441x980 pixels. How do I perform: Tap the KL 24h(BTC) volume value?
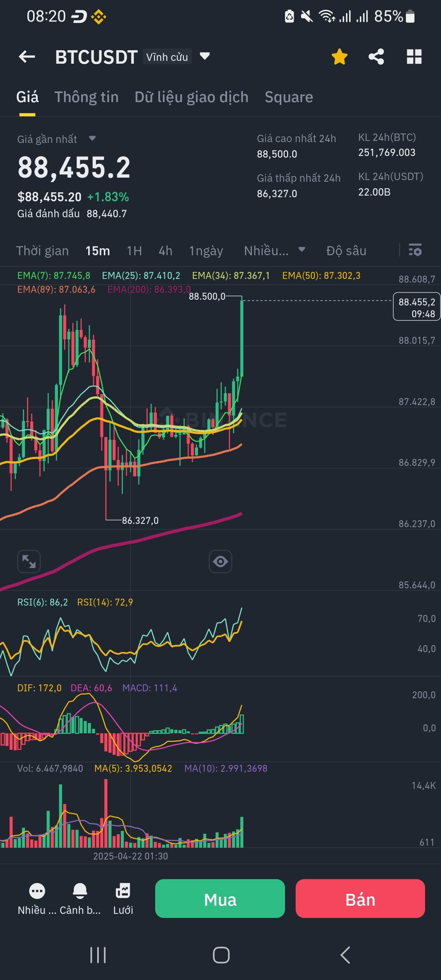point(387,152)
